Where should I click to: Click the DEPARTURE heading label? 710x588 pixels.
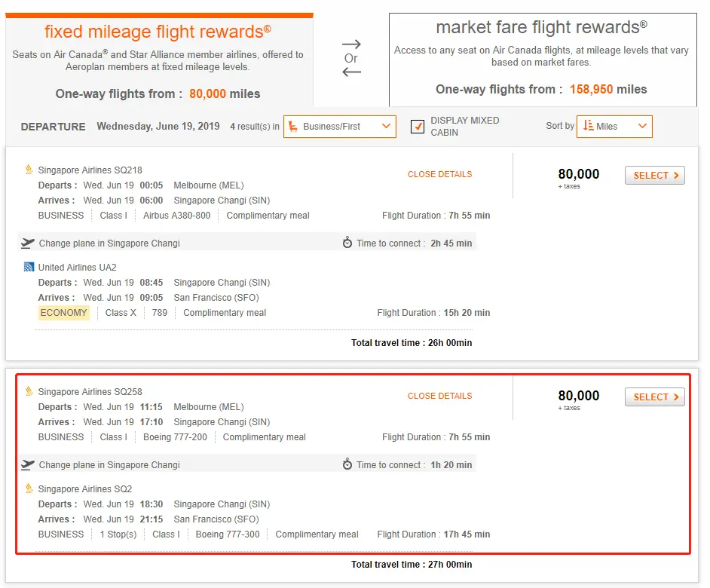point(53,127)
